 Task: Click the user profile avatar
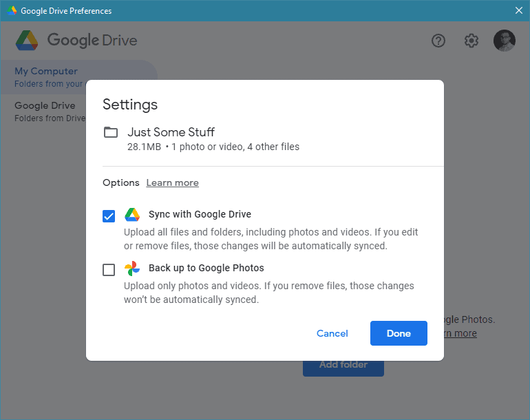[505, 41]
